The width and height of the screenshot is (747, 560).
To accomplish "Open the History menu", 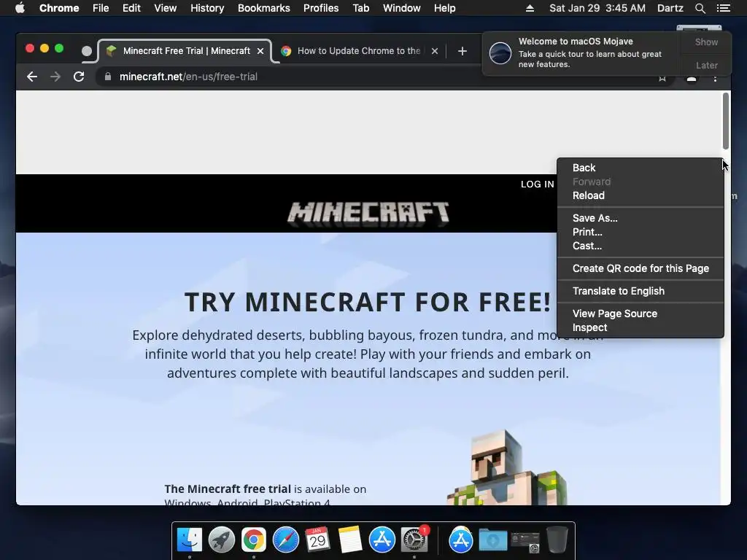I will click(x=207, y=8).
